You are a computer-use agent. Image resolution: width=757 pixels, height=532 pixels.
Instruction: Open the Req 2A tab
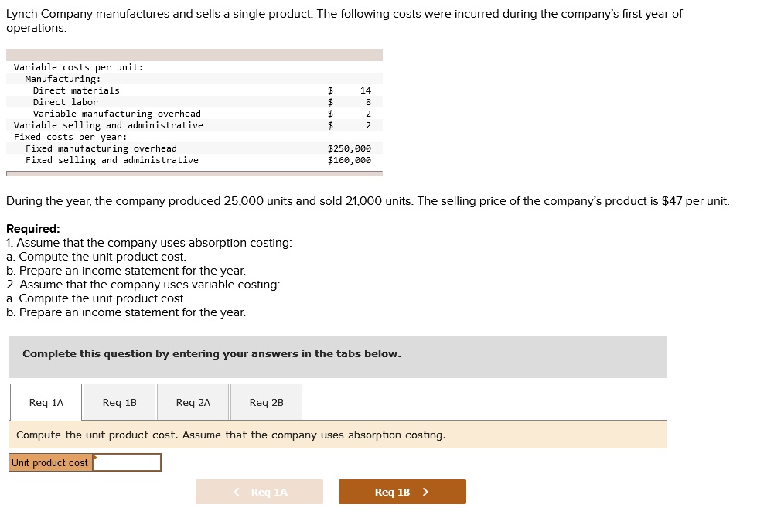(x=192, y=401)
